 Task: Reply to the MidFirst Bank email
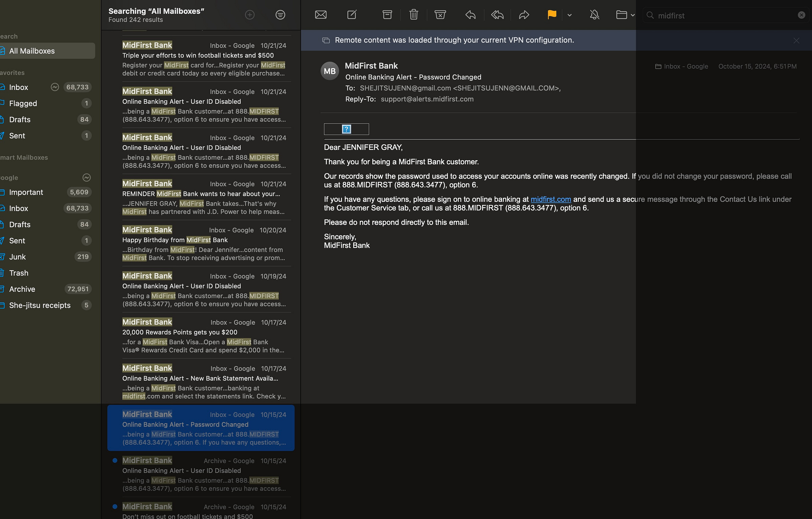[x=470, y=15]
